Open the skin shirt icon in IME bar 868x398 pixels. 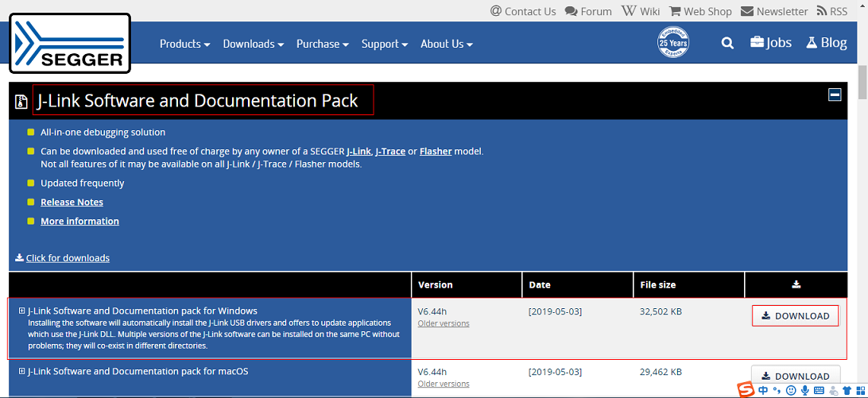pyautogui.click(x=847, y=390)
